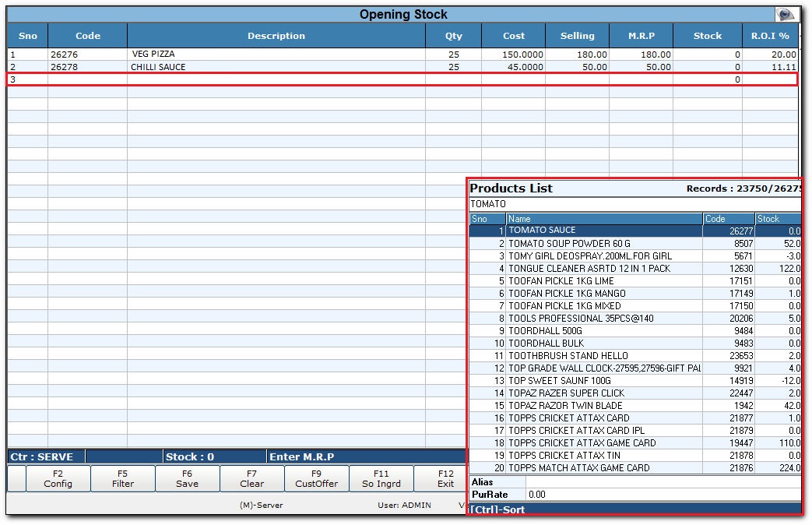The height and width of the screenshot is (525, 812).
Task: Select TOMATO SAUCE in the products list
Action: coord(604,231)
